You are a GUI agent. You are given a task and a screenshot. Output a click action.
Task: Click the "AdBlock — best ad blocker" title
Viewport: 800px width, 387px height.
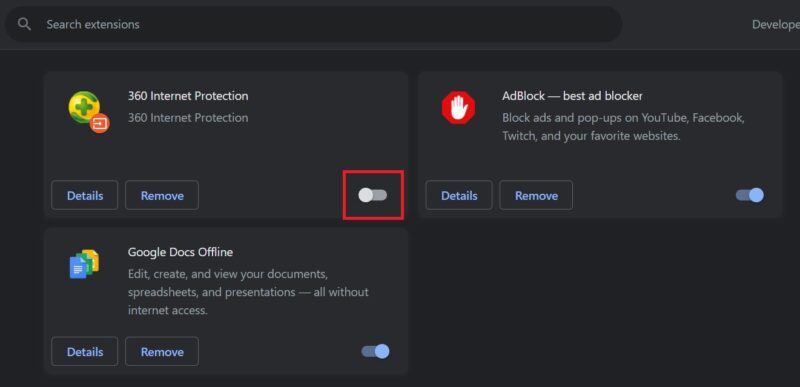coord(572,96)
